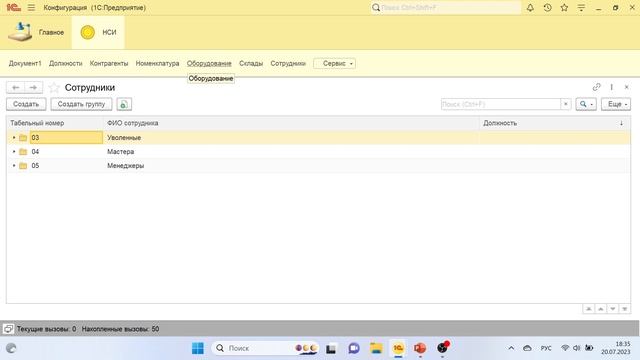Viewport: 640px width, 360px height.
Task: Open the magnifier search dropdown
Action: tap(586, 104)
